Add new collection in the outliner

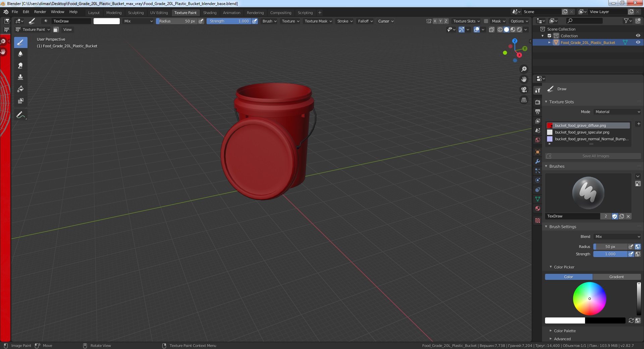[638, 21]
